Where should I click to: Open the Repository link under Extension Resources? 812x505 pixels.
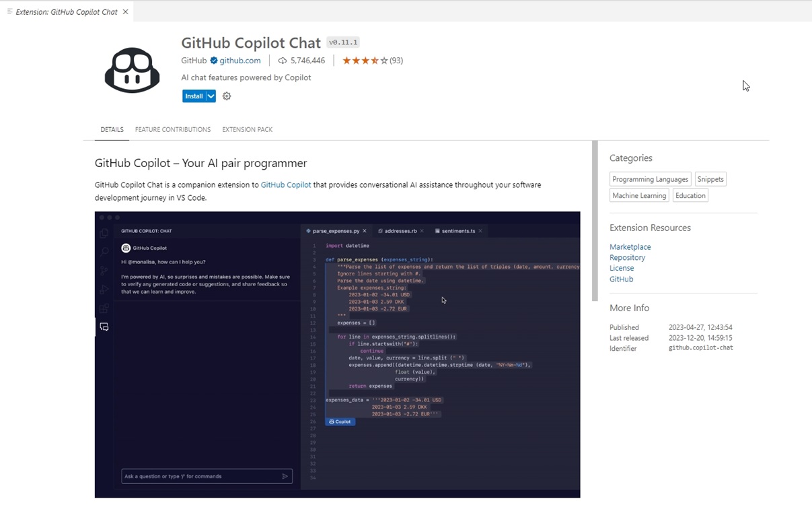pos(627,257)
